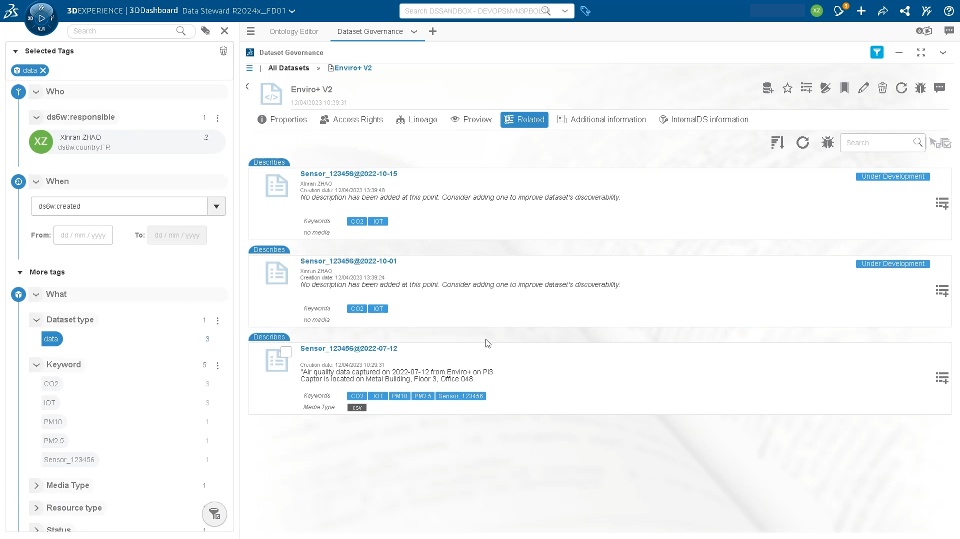Collapse the More tags section

20,272
